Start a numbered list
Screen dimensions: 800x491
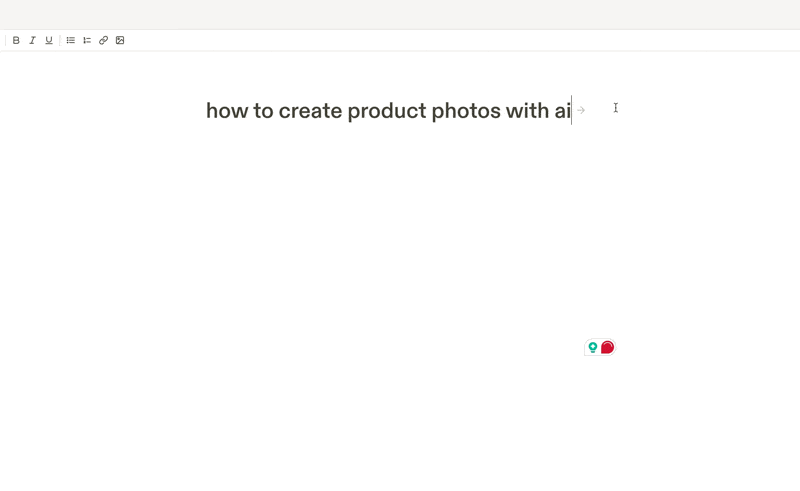[87, 40]
